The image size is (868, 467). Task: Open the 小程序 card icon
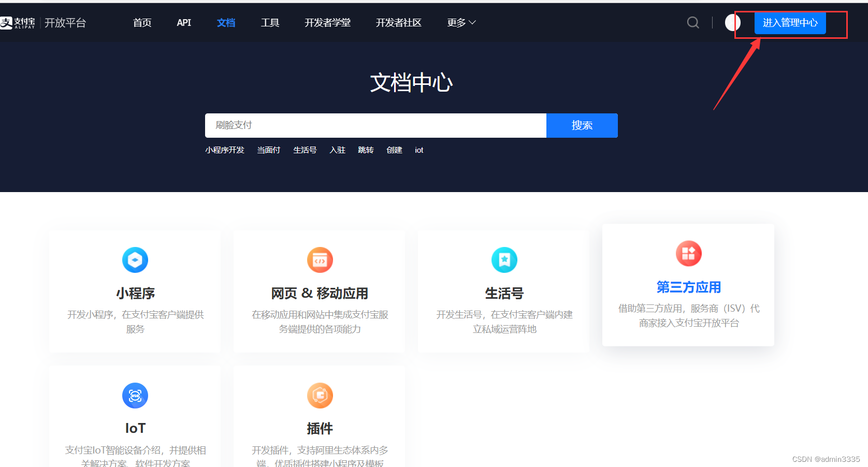point(135,260)
